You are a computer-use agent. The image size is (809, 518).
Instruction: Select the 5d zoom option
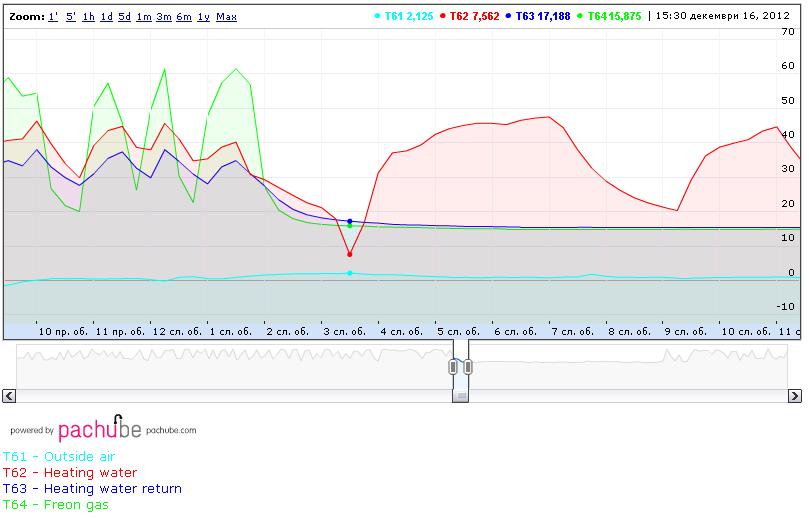[x=124, y=17]
